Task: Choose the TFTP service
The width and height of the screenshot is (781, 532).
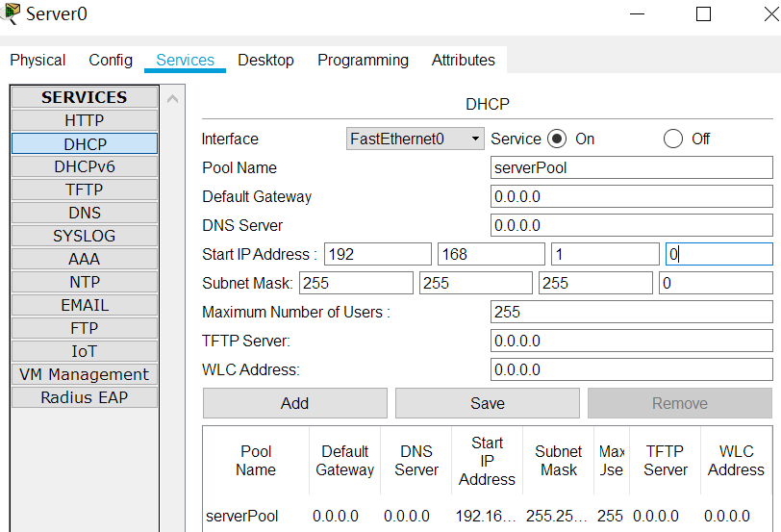Action: 85,190
